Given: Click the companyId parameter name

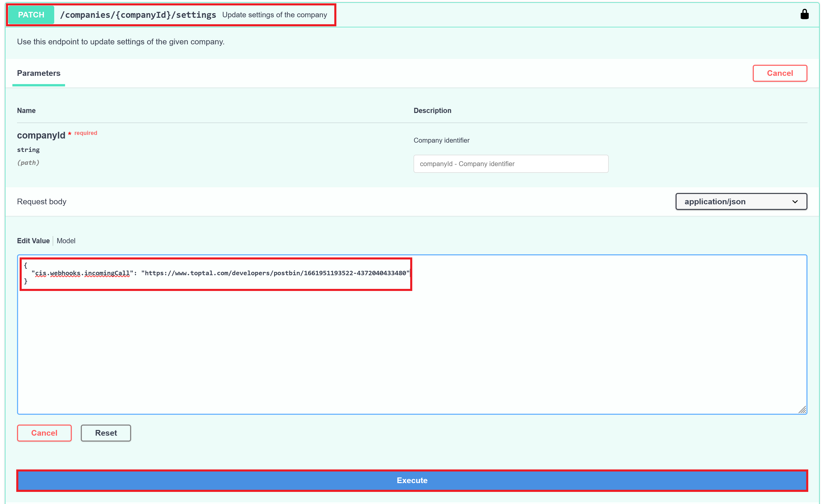Looking at the screenshot, I should pos(41,135).
